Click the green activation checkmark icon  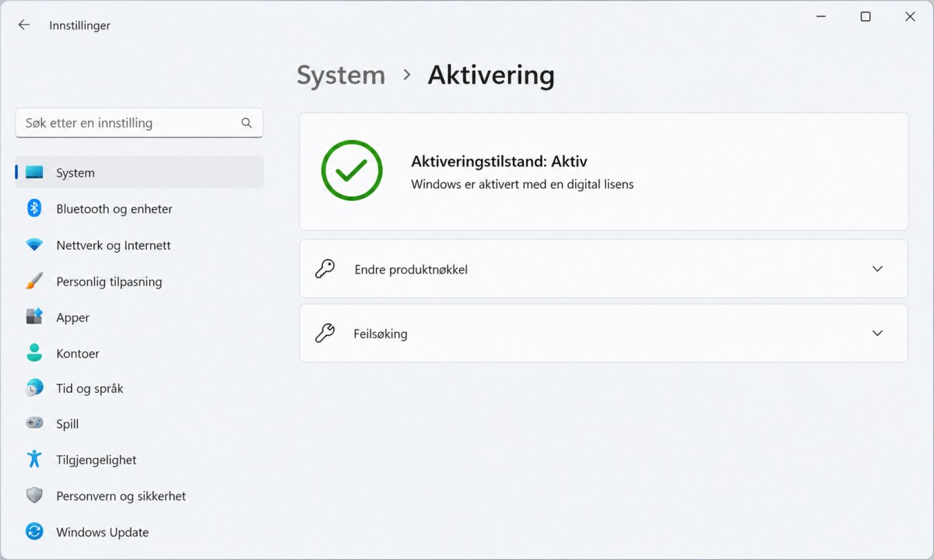pyautogui.click(x=352, y=171)
